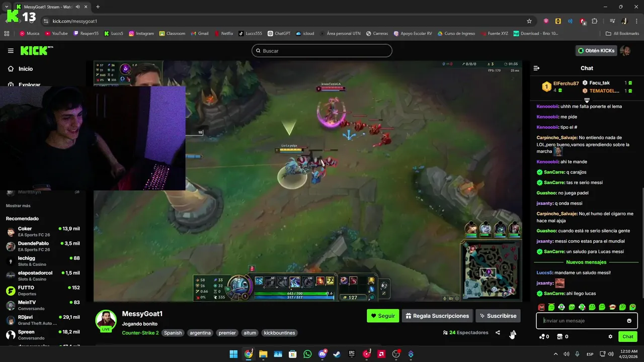Open File Explorer from the taskbar
Screen dimensions: 644x362
263,354
